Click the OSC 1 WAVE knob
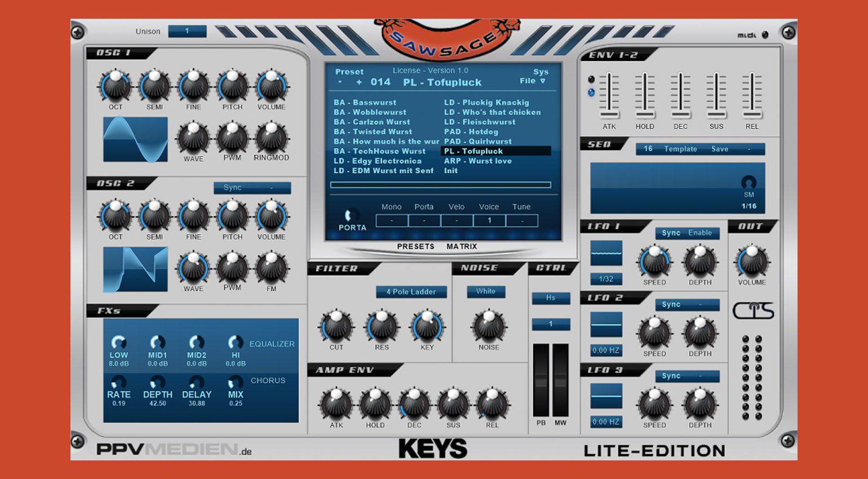The image size is (868, 479). click(193, 138)
